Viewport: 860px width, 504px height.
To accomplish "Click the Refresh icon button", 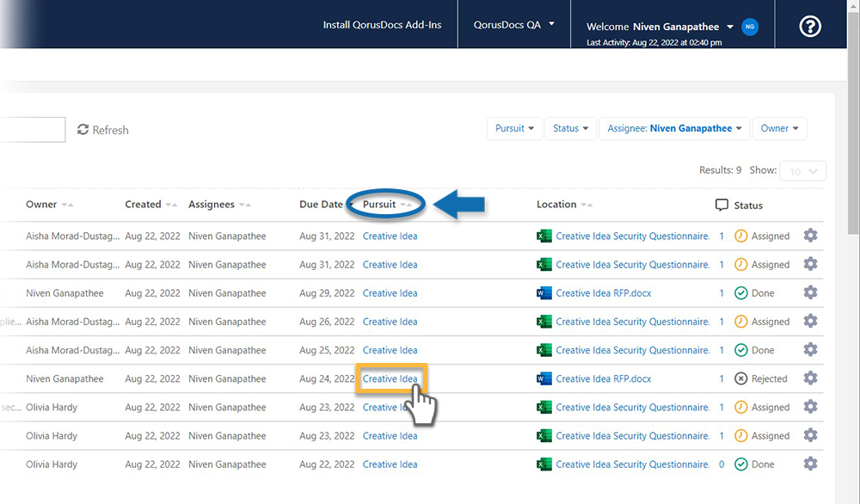I will coord(83,130).
